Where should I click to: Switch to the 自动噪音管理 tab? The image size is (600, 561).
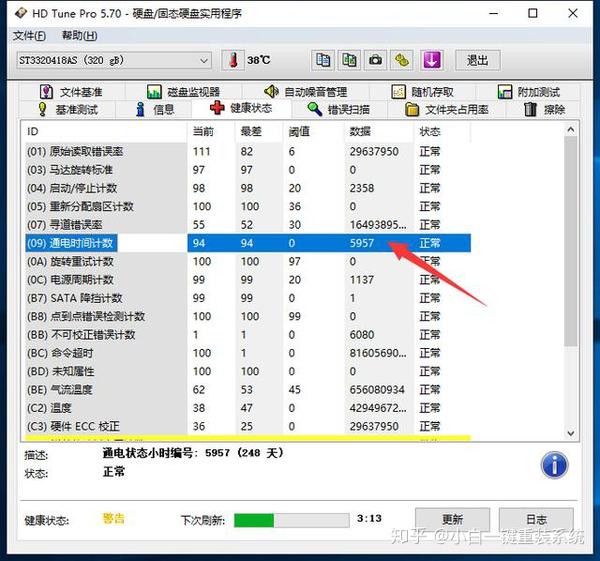click(x=305, y=92)
